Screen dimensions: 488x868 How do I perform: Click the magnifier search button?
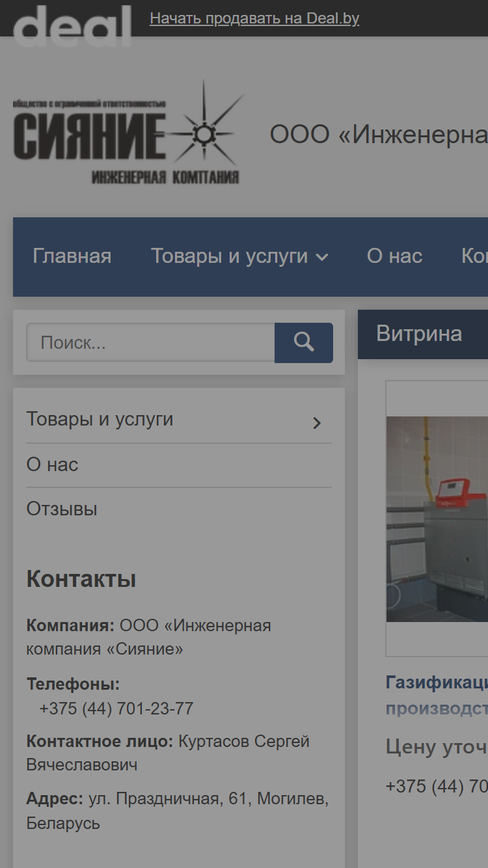[x=304, y=342]
